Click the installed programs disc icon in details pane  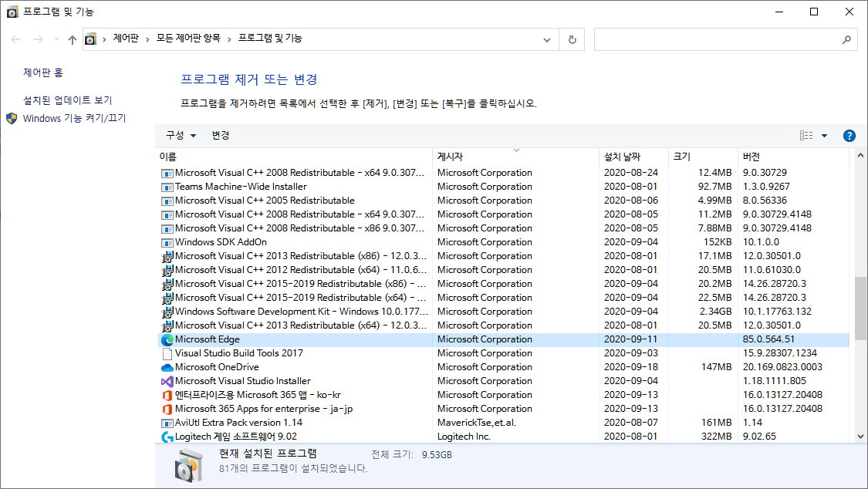click(189, 466)
